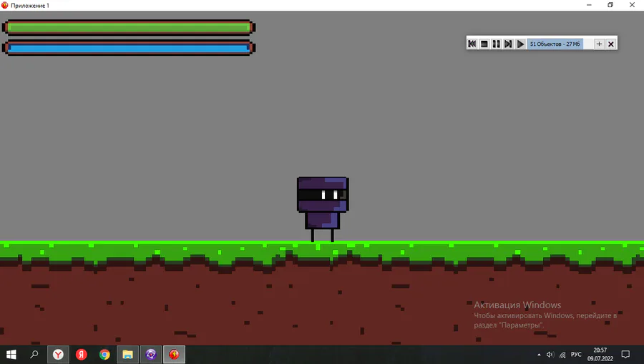Restart the frame with the debugger rewind button
The height and width of the screenshot is (364, 644).
click(x=472, y=44)
